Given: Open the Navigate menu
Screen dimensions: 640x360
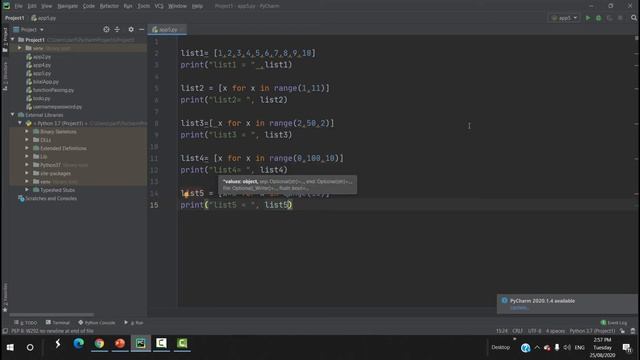Looking at the screenshot, I should tap(67, 6).
